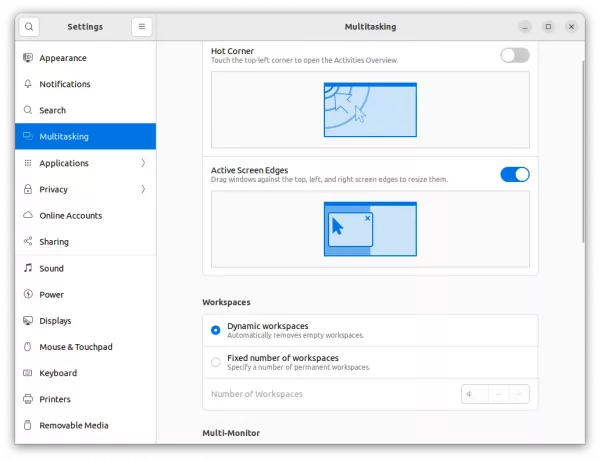The height and width of the screenshot is (461, 600).
Task: Click the Multi-Monitor section heading
Action: (231, 433)
